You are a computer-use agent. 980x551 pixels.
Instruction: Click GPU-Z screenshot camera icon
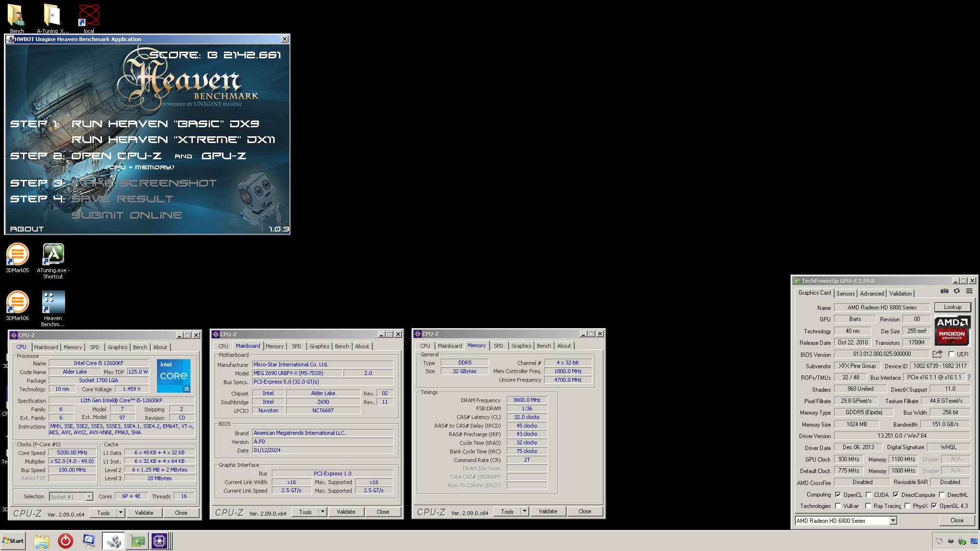944,291
